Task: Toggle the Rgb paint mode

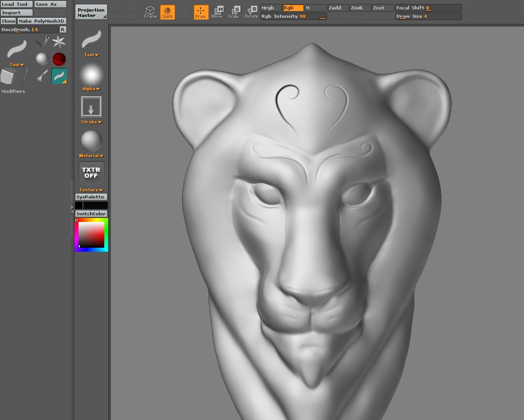Action: 293,8
